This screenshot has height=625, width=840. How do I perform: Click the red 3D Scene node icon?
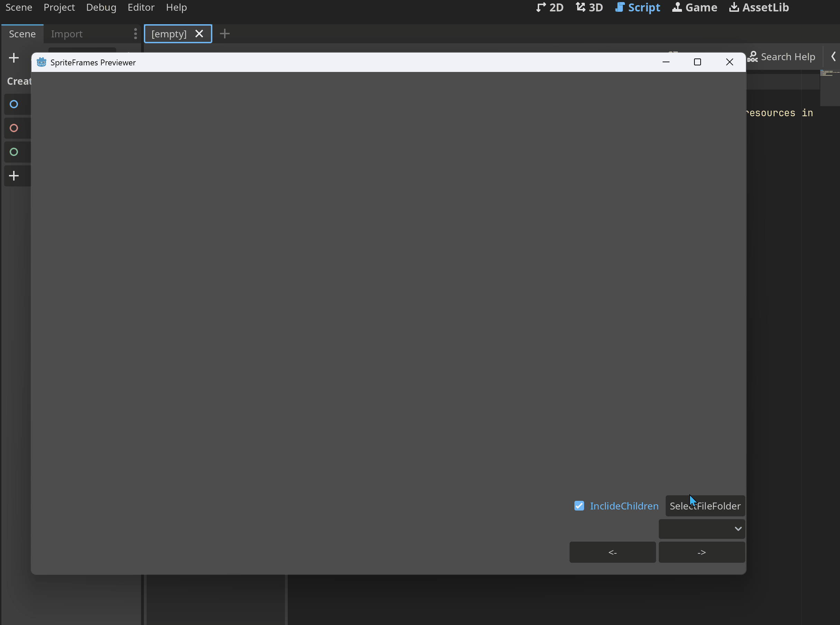14,128
